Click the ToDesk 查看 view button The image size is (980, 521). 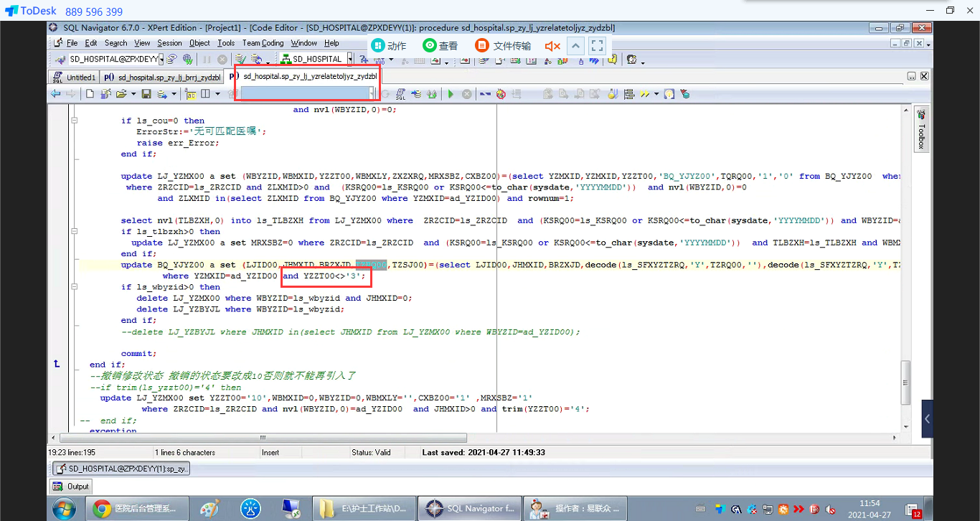[x=440, y=46]
